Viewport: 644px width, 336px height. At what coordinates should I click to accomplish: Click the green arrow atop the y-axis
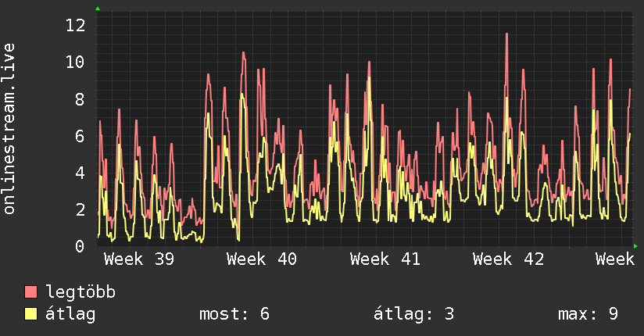coord(98,9)
